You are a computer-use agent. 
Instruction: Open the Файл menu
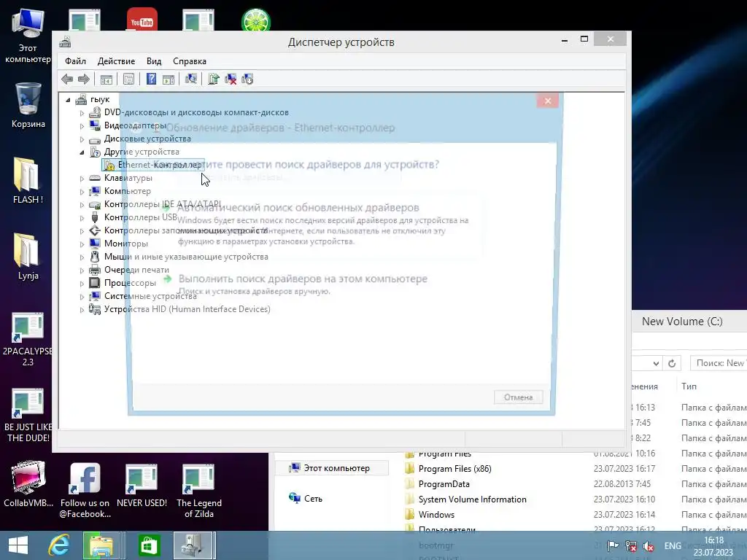[x=75, y=61]
